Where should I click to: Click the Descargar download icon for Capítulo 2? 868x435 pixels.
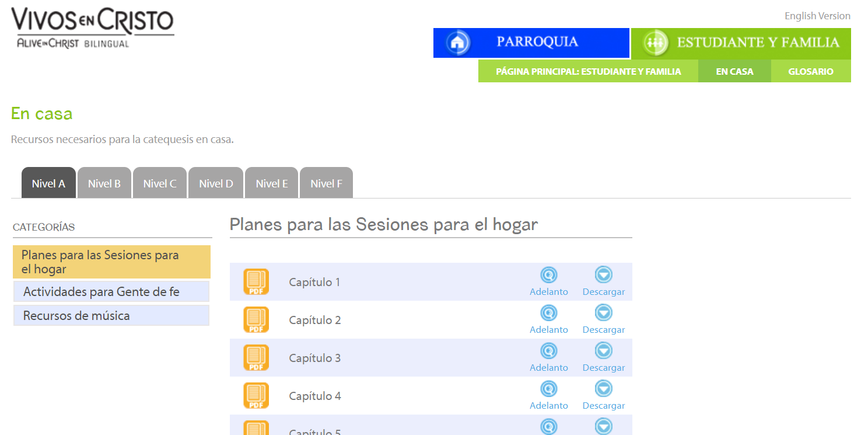603,313
